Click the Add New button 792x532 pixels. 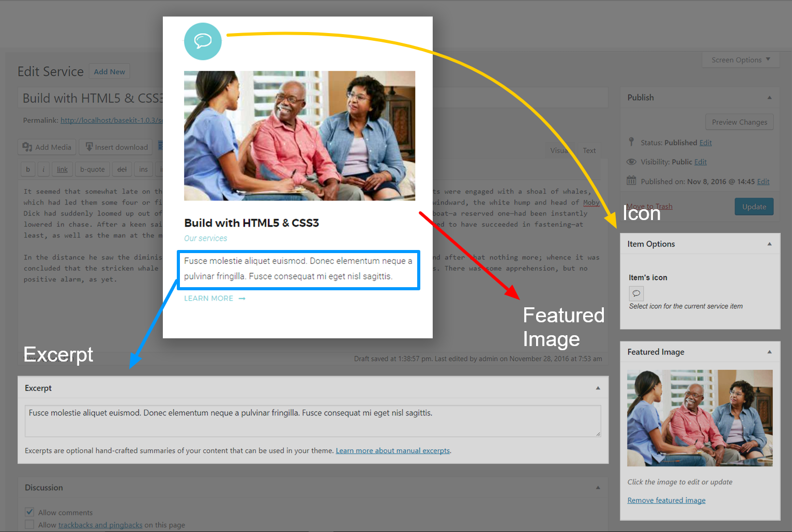click(x=109, y=72)
